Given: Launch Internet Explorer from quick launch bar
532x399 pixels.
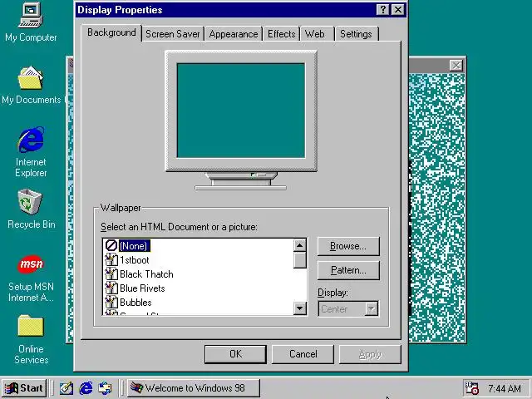Looking at the screenshot, I should pyautogui.click(x=86, y=388).
